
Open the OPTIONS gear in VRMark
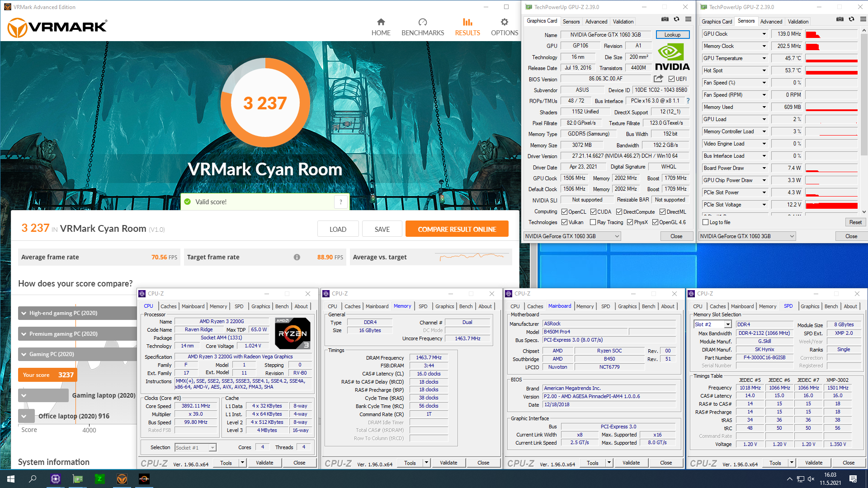pyautogui.click(x=505, y=22)
